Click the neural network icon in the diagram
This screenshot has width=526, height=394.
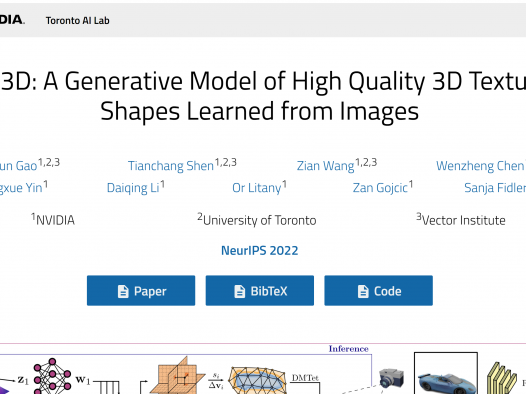pyautogui.click(x=52, y=376)
